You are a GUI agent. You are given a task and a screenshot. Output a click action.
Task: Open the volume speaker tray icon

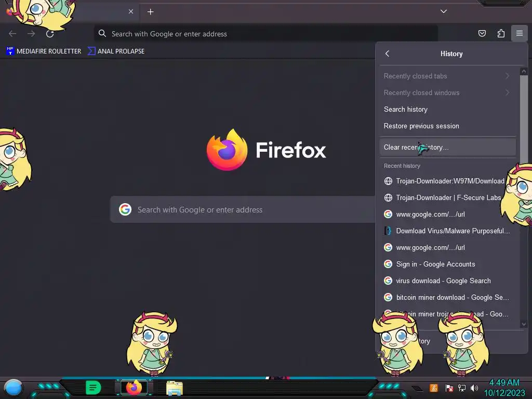[x=474, y=388]
